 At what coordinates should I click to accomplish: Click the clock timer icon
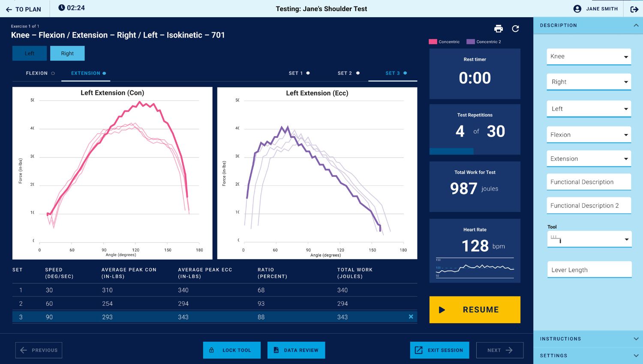(x=62, y=8)
